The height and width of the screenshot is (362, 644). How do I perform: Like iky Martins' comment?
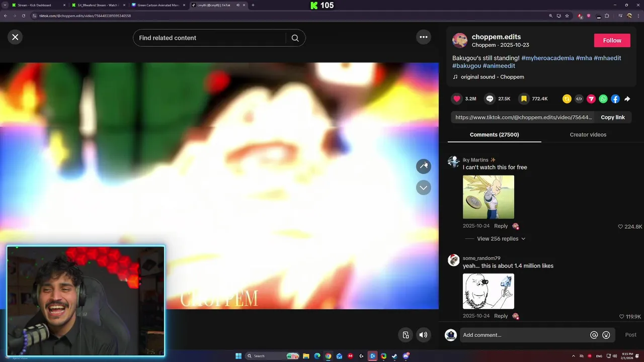click(x=620, y=227)
